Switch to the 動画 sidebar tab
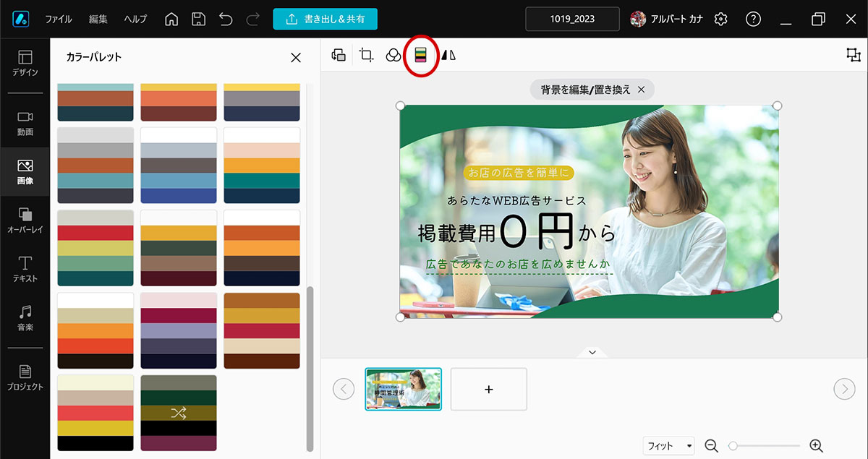Screen dimensions: 868x459 pyautogui.click(x=25, y=123)
